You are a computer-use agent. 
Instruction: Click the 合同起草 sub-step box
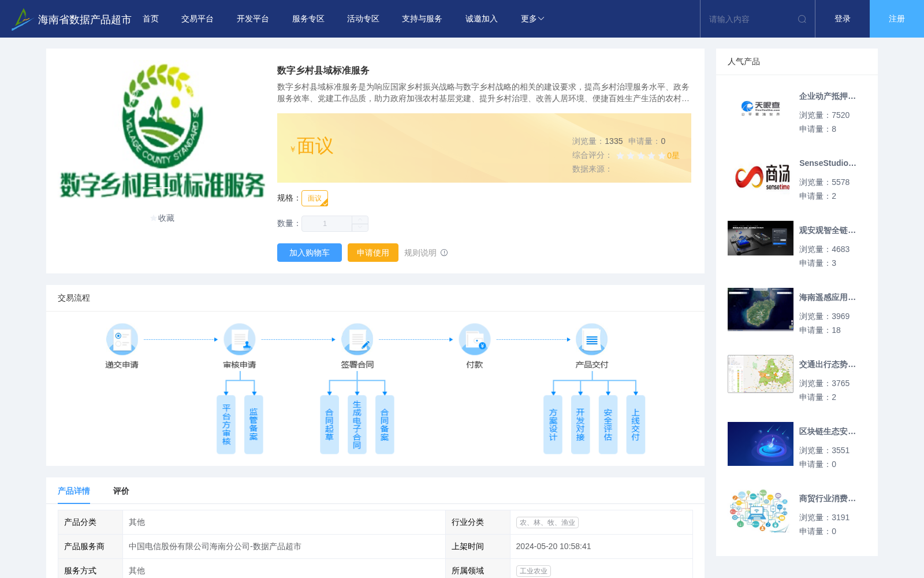coord(329,425)
